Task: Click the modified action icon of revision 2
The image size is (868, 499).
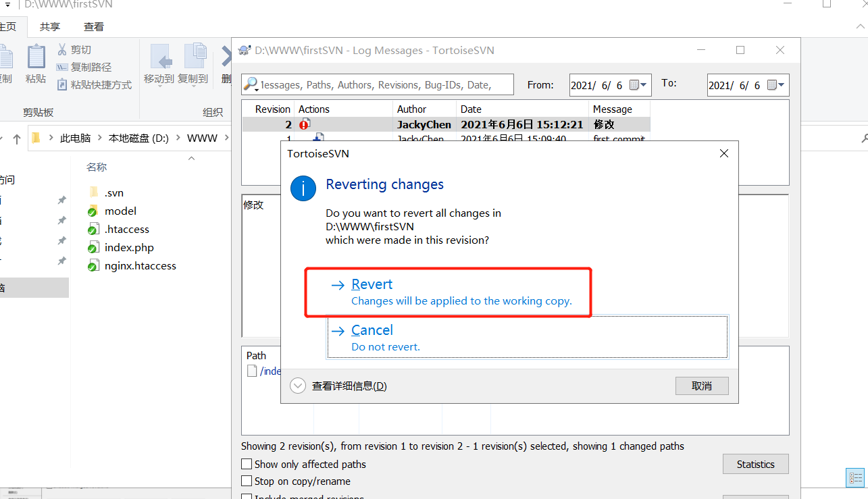Action: (x=304, y=124)
